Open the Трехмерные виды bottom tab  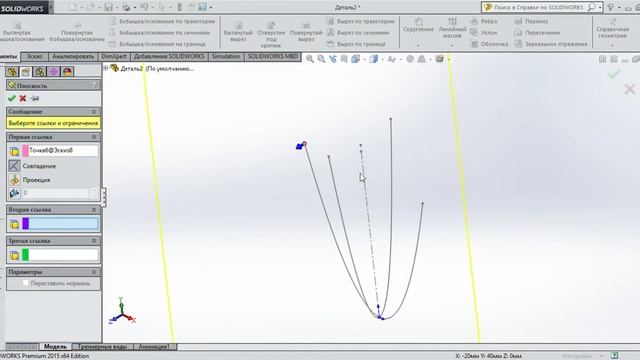pyautogui.click(x=102, y=347)
